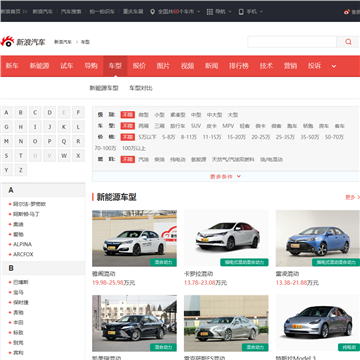Open the location pin city selector
Screen dimensions: 360x360
(x=175, y=12)
